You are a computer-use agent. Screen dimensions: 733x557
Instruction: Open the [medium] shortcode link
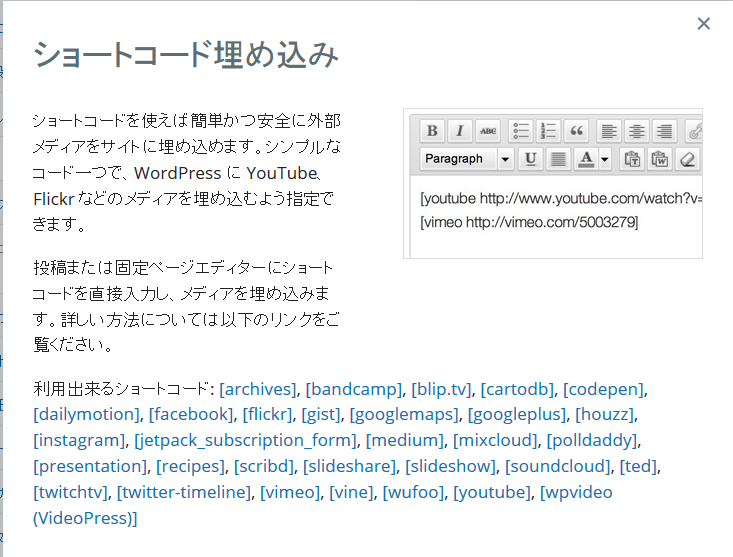click(405, 440)
